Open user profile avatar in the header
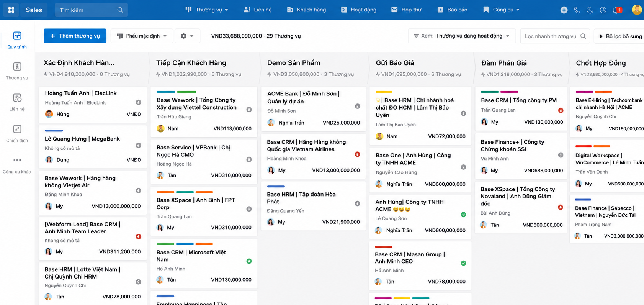 [x=637, y=10]
